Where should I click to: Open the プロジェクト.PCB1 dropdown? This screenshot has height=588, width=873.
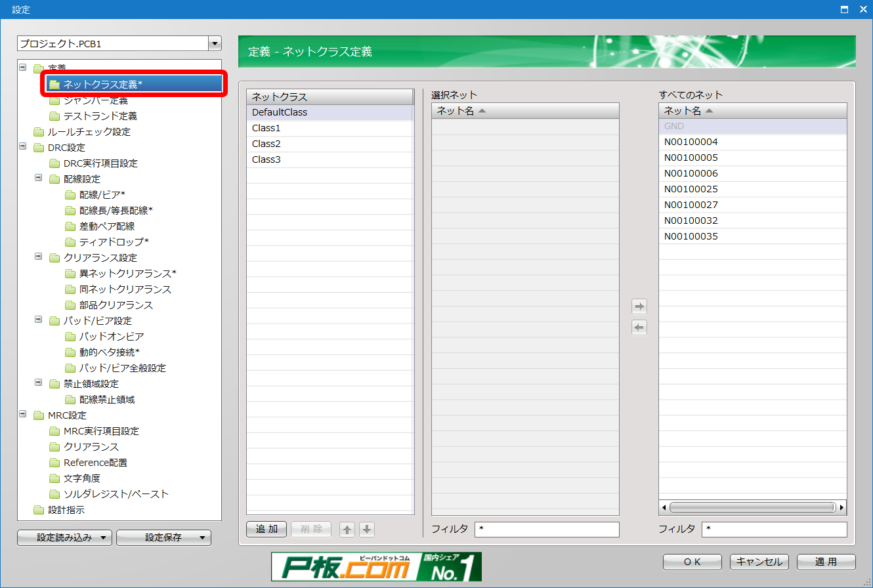pyautogui.click(x=214, y=44)
